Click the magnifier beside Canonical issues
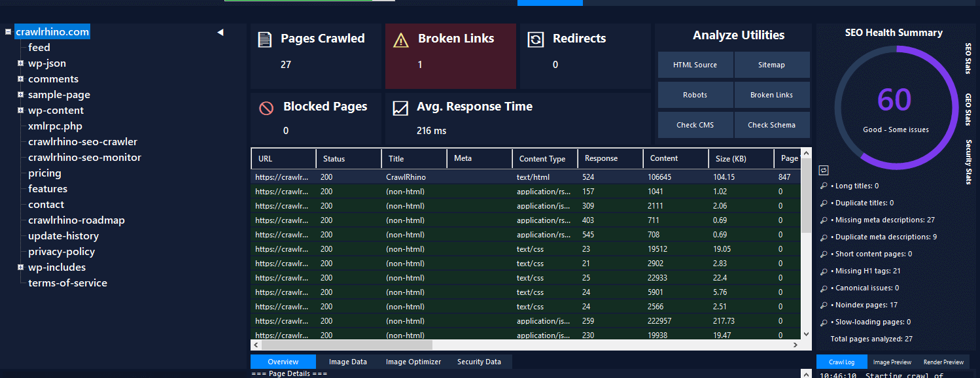980x378 pixels. tap(824, 288)
